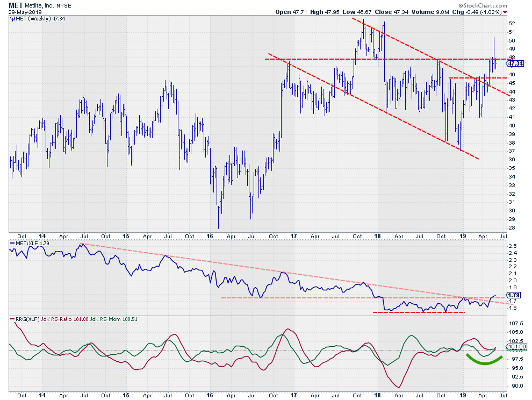This screenshot has width=532, height=400.
Task: Click the bar-chart icon beside MET (Weekly)
Action: (12, 19)
